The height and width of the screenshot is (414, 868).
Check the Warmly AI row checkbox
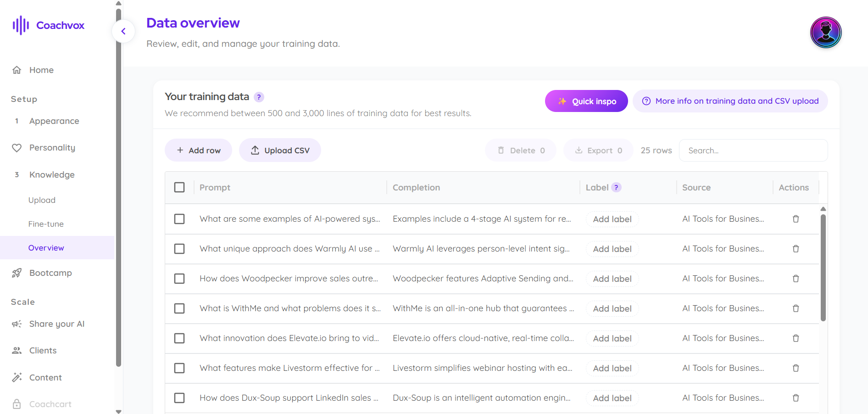(179, 249)
